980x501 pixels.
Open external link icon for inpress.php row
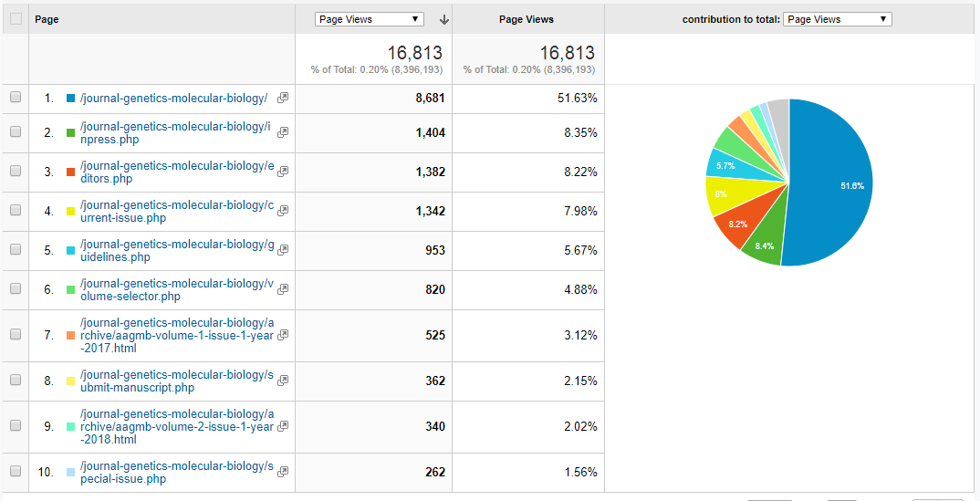click(283, 132)
